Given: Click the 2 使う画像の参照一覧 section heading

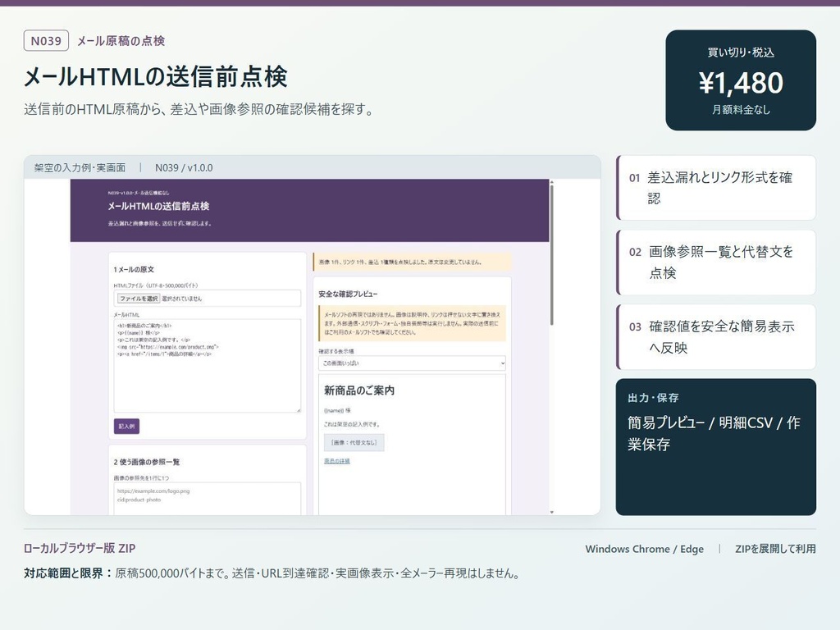Looking at the screenshot, I should click(x=147, y=462).
